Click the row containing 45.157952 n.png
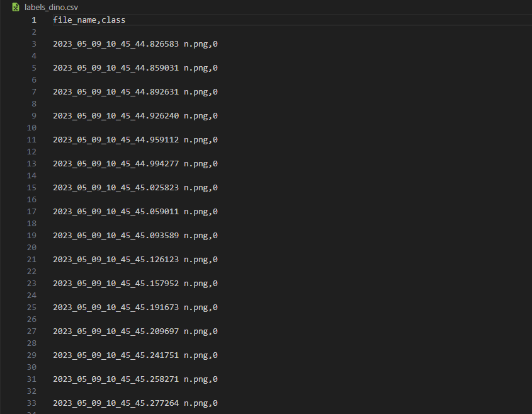The image size is (532, 414). (x=135, y=284)
